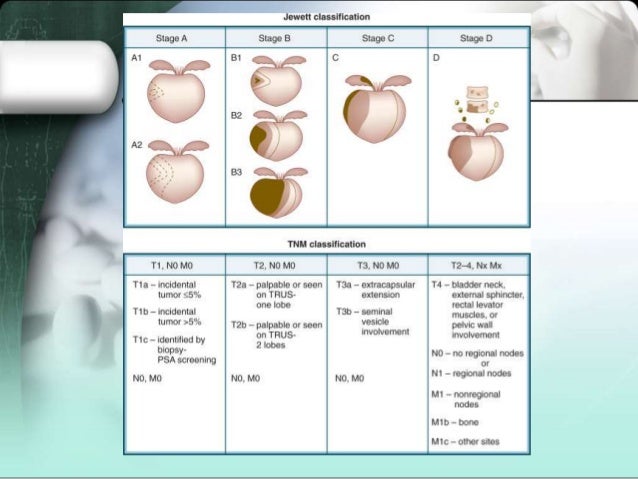Click 'T1a – incidental tumor ≤5%' entry

pos(167,290)
